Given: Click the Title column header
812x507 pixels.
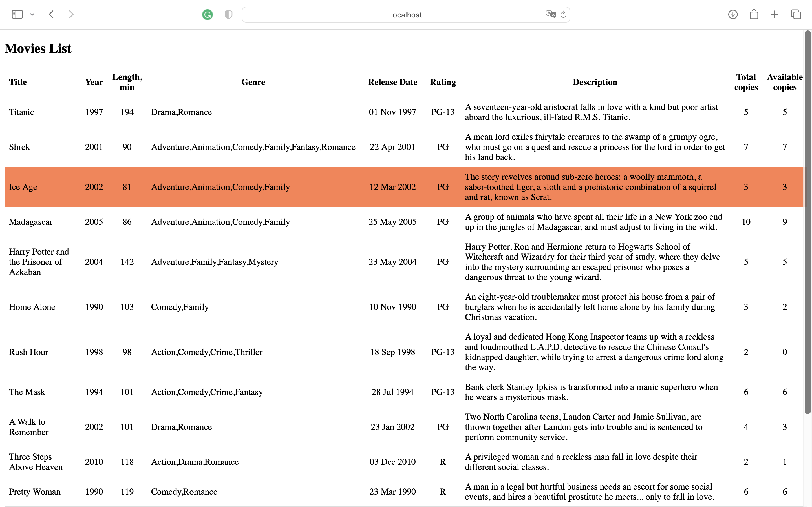Looking at the screenshot, I should click(x=18, y=82).
